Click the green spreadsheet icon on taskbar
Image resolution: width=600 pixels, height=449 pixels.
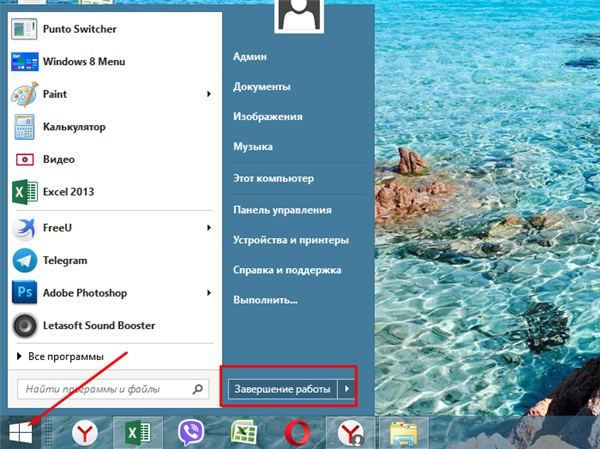point(244,433)
